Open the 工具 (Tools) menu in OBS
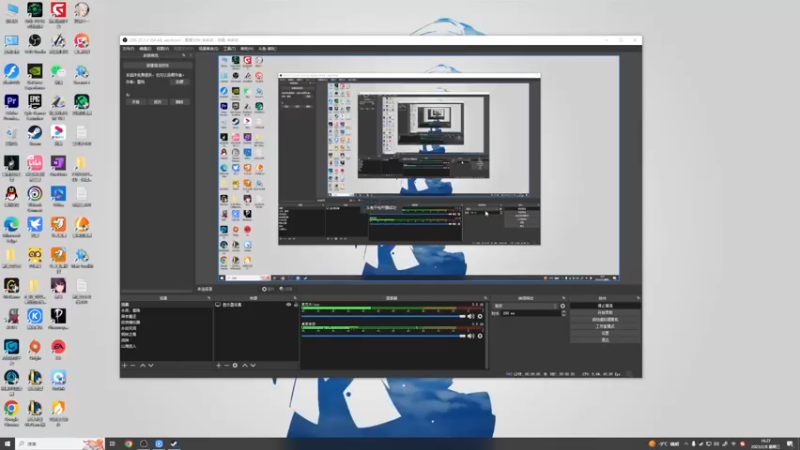 pos(229,49)
